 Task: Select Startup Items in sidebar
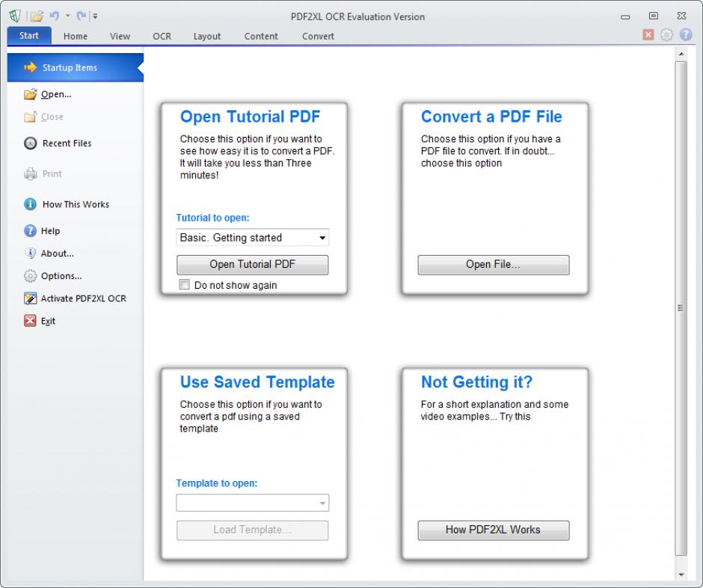[76, 68]
